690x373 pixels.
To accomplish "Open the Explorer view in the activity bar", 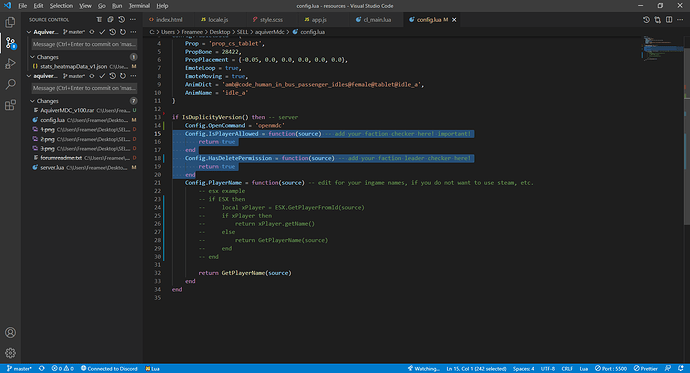I will point(10,22).
